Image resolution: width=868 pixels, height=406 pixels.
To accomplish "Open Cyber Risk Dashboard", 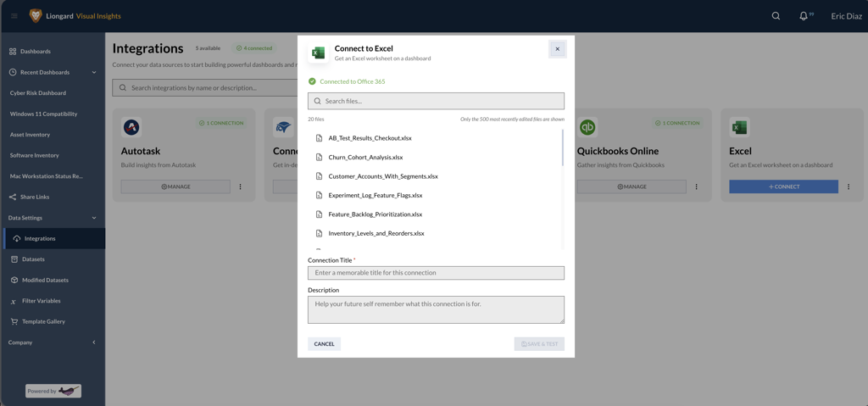I will point(37,93).
